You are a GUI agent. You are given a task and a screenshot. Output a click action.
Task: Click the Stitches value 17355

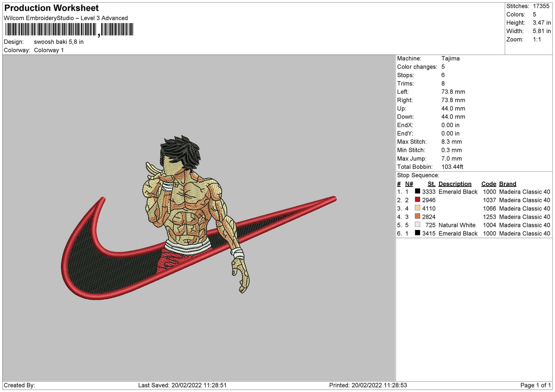coord(541,6)
